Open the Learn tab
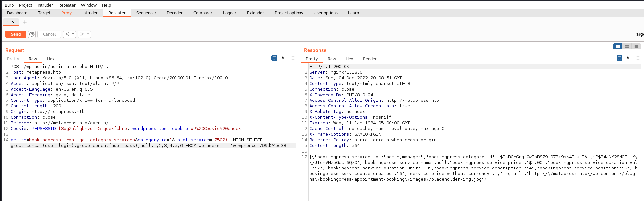Screen dimensions: 644x201 (x=353, y=13)
